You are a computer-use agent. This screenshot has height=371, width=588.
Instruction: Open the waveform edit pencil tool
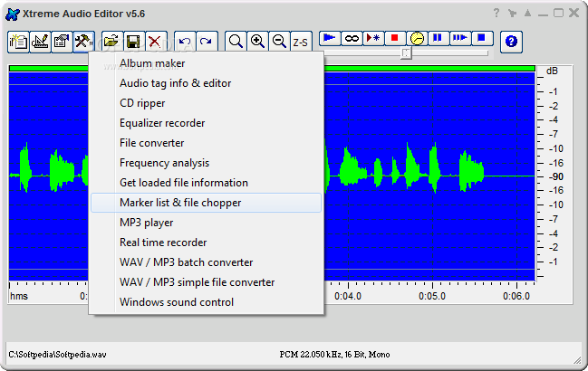click(40, 42)
